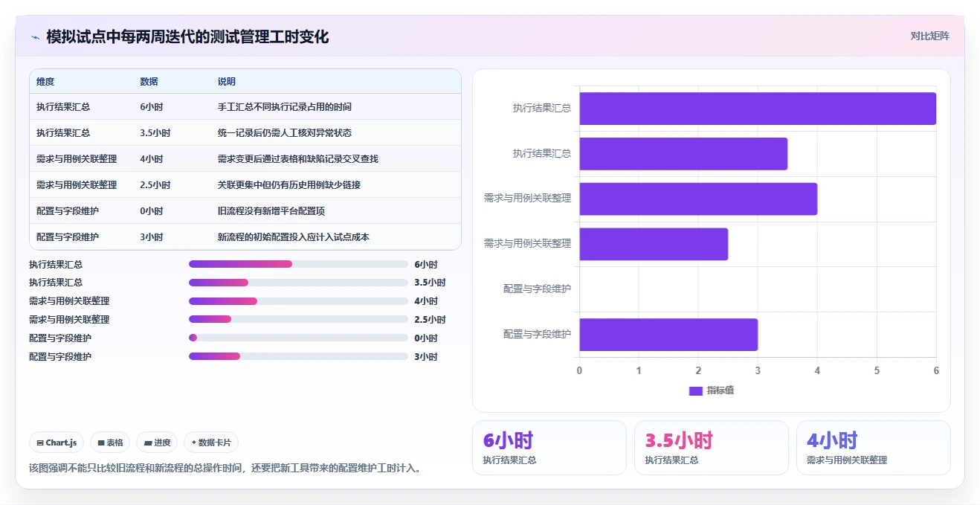This screenshot has height=505, width=980.
Task: Click the 6小时 cell in the table
Action: click(x=151, y=107)
